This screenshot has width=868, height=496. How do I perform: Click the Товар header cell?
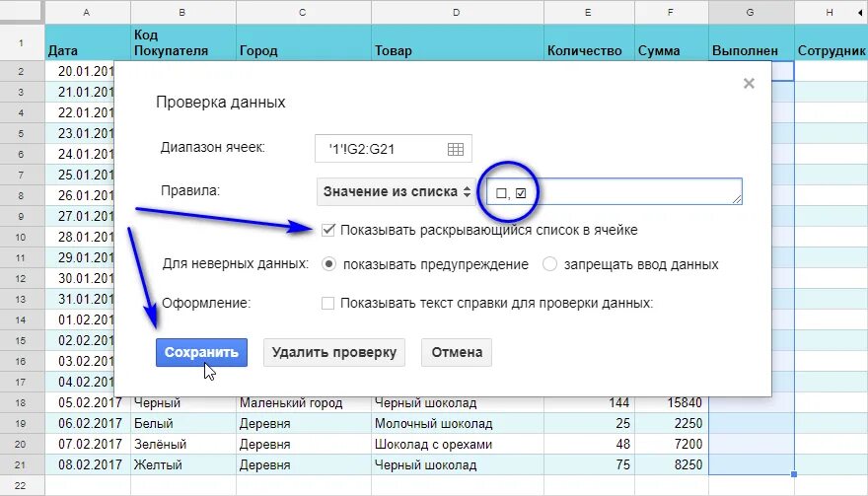click(458, 42)
